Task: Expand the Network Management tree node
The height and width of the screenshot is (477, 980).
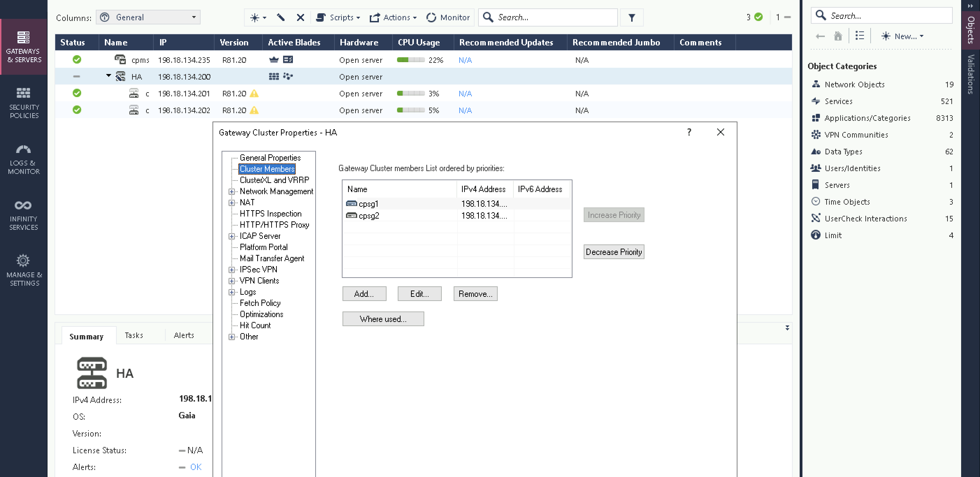Action: pos(231,192)
